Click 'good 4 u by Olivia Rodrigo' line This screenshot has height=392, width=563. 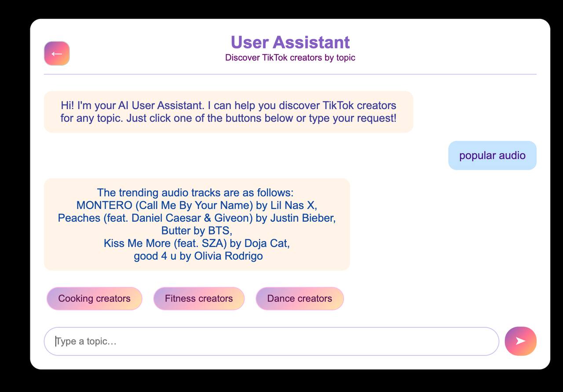(x=198, y=256)
